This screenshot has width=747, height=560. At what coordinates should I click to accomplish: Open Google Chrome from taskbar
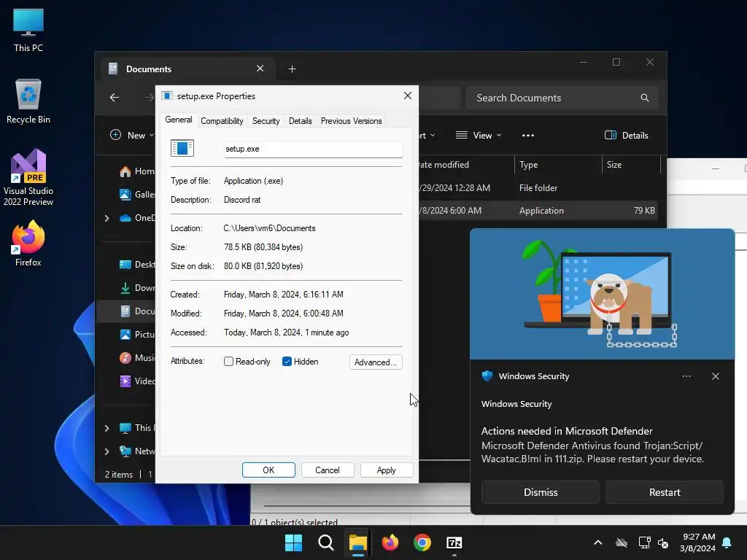click(x=422, y=542)
